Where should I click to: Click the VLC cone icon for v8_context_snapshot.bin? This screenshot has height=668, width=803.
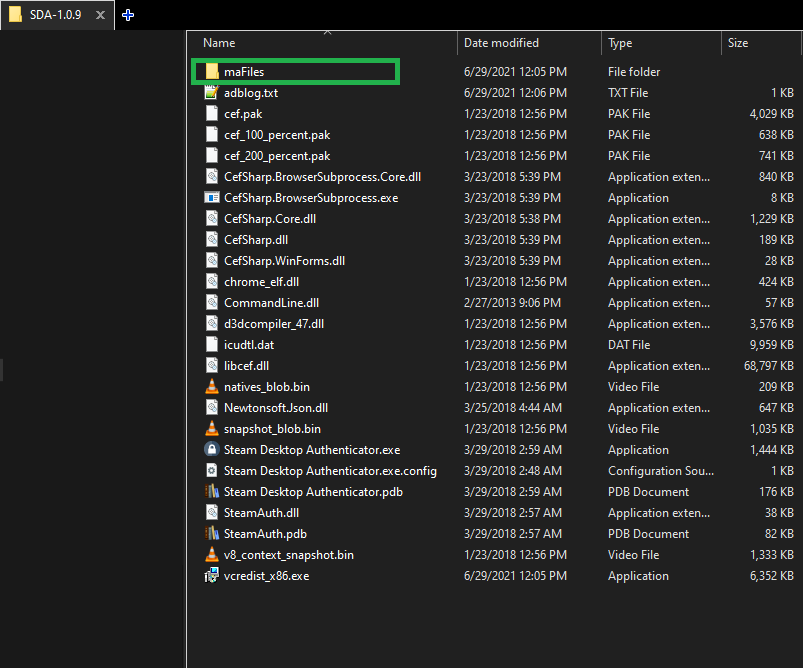pyautogui.click(x=212, y=555)
